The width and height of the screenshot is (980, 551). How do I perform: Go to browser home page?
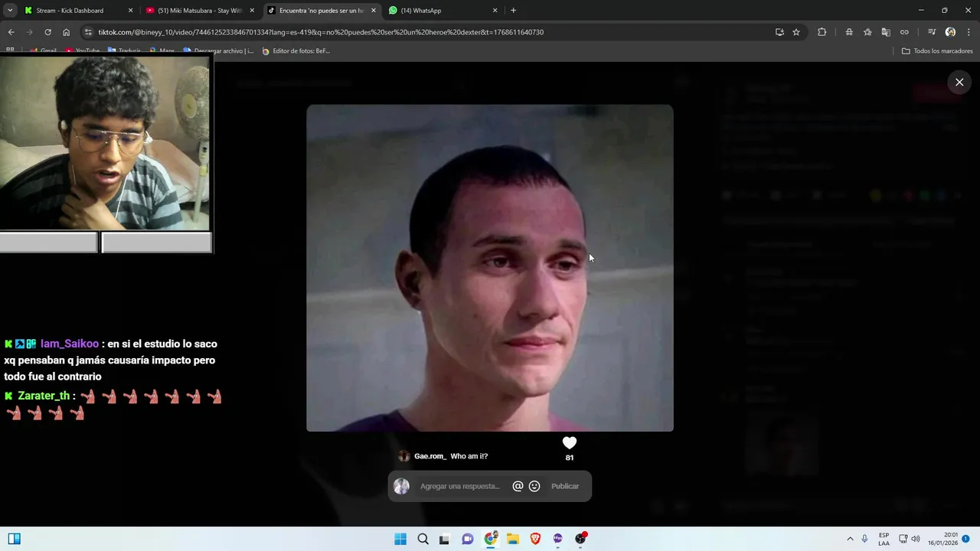coord(66,32)
